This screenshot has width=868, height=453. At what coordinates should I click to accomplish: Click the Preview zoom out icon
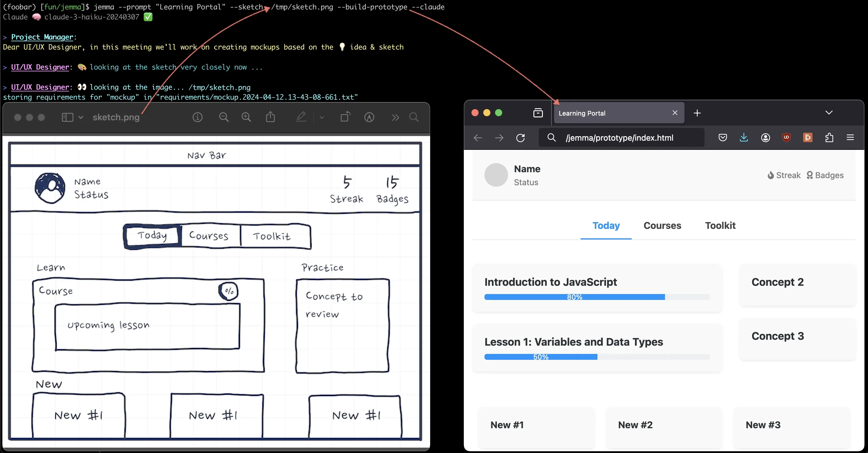click(224, 117)
